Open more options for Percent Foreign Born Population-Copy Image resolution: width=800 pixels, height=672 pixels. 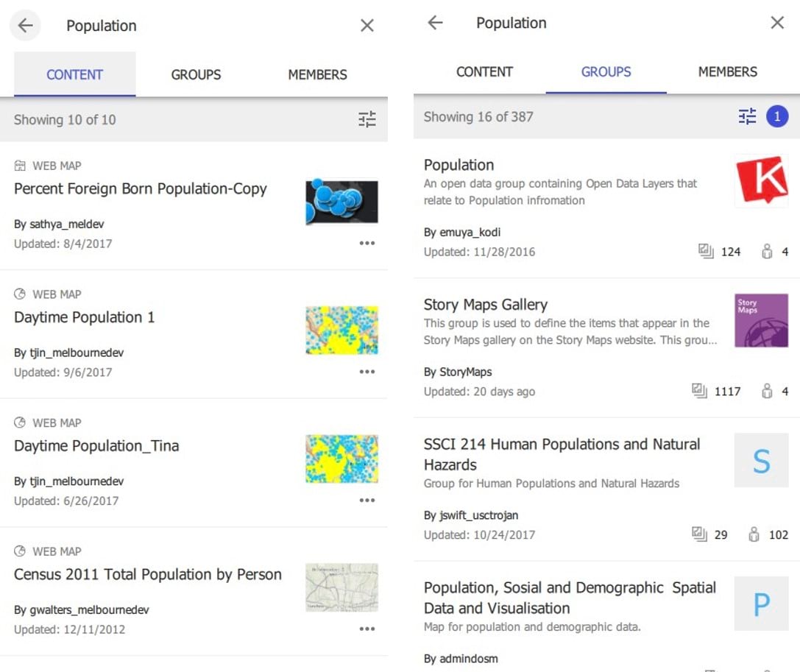(x=367, y=244)
